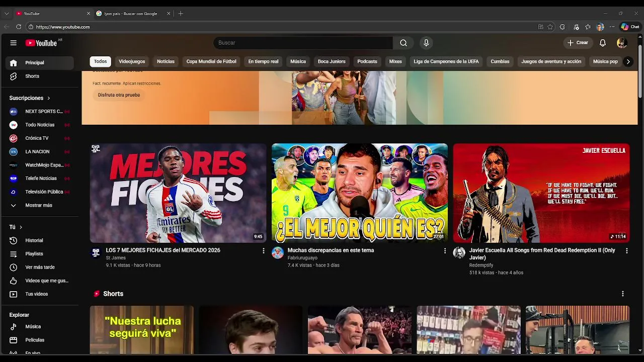Image resolution: width=644 pixels, height=362 pixels.
Task: Go to Principal in sidebar
Action: 40,63
